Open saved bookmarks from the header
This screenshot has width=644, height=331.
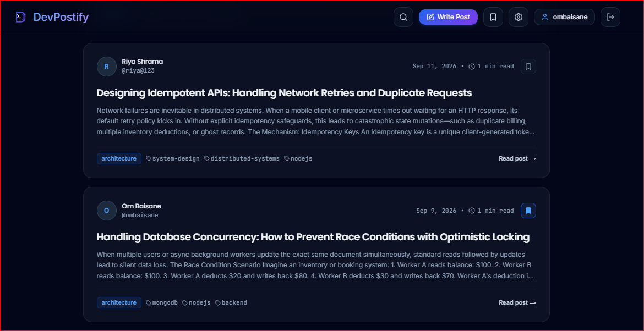(493, 17)
